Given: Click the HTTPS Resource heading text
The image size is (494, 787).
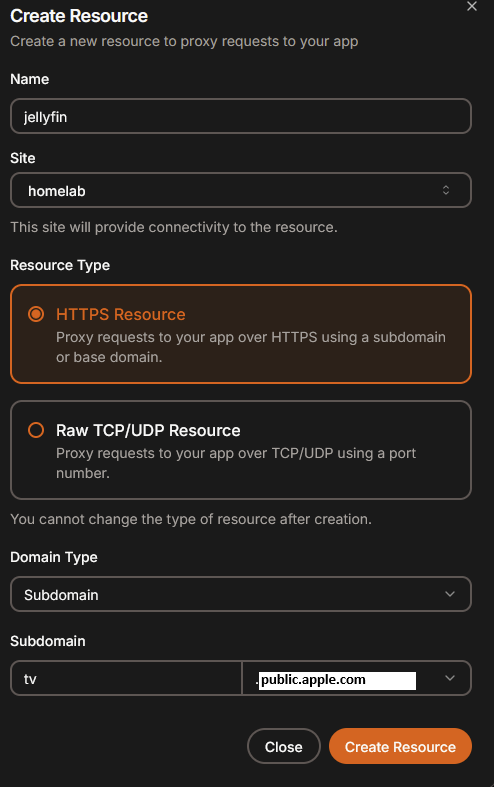Looking at the screenshot, I should [x=120, y=315].
